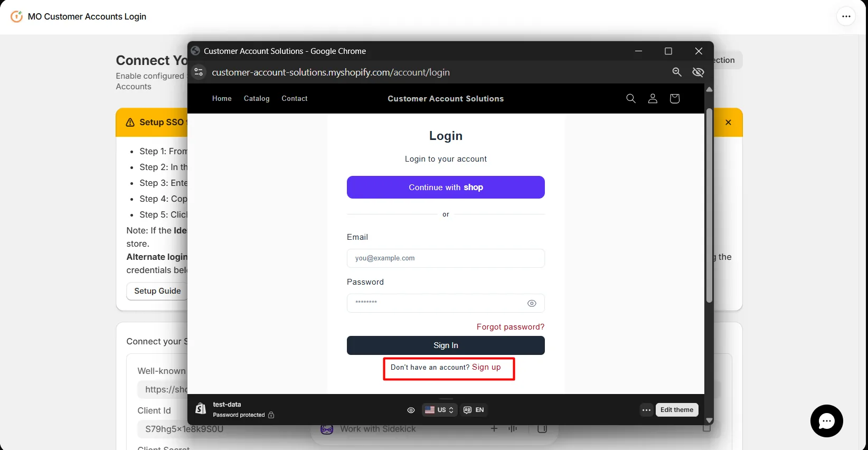This screenshot has height=450, width=868.
Task: Click the Customer Account Solutions store title
Action: pos(446,99)
